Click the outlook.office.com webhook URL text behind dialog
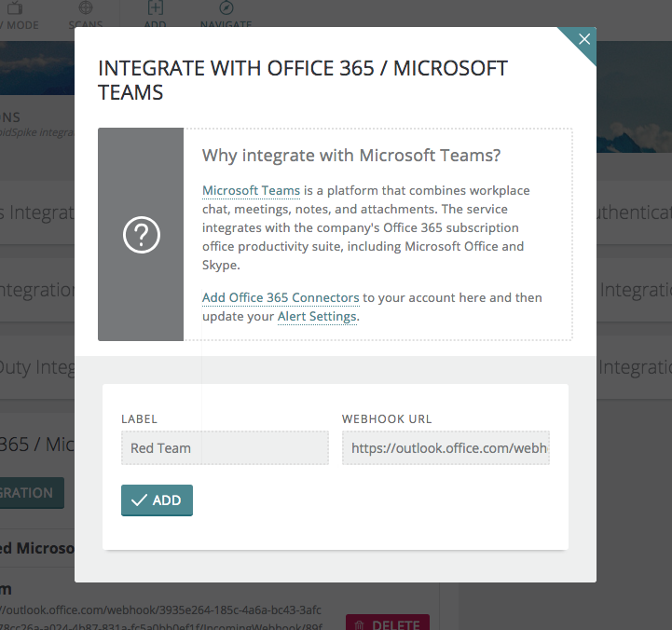 160,618
